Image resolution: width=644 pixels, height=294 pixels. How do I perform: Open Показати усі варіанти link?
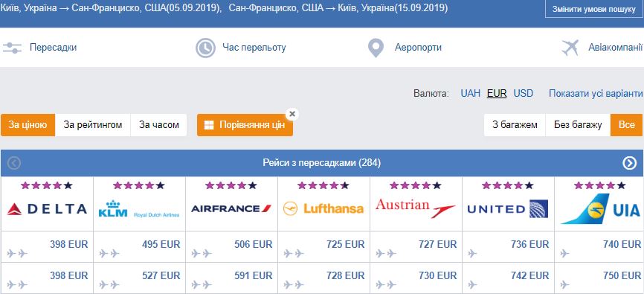596,93
